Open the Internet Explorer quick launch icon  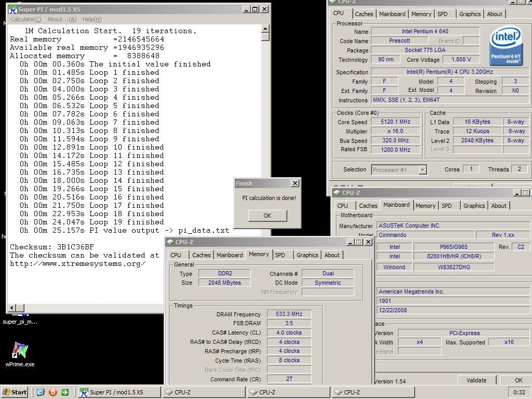(x=41, y=392)
